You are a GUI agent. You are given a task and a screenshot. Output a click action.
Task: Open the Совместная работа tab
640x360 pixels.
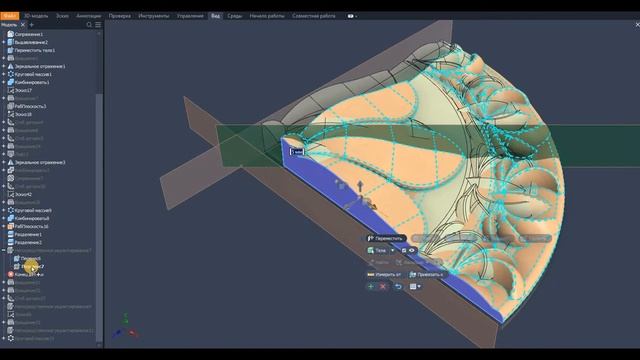point(313,16)
